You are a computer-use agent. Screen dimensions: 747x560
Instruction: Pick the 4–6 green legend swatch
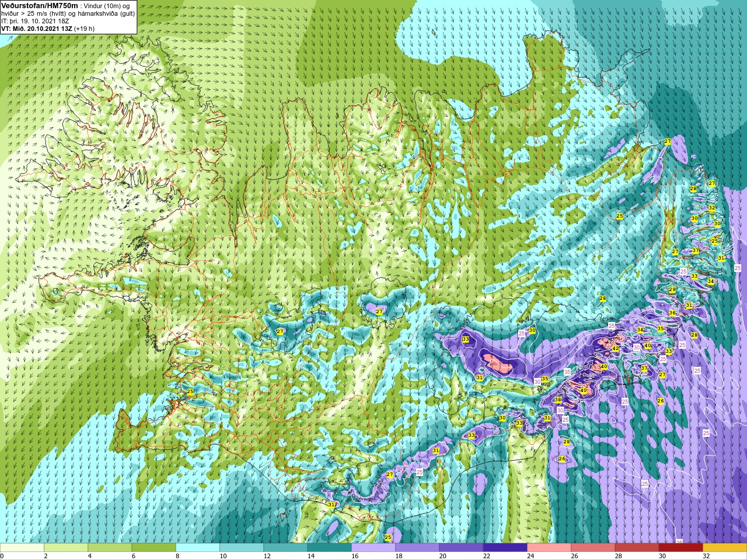[x=110, y=548]
